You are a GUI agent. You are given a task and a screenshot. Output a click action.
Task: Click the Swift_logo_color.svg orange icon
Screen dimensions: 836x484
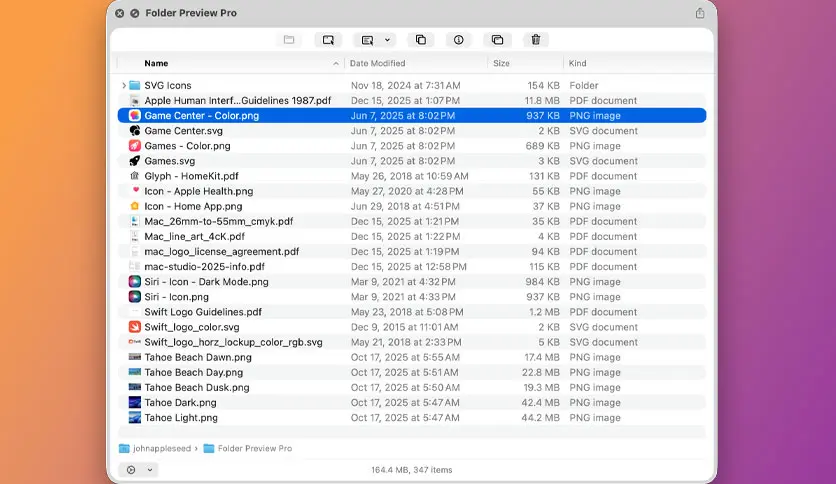[x=135, y=327]
